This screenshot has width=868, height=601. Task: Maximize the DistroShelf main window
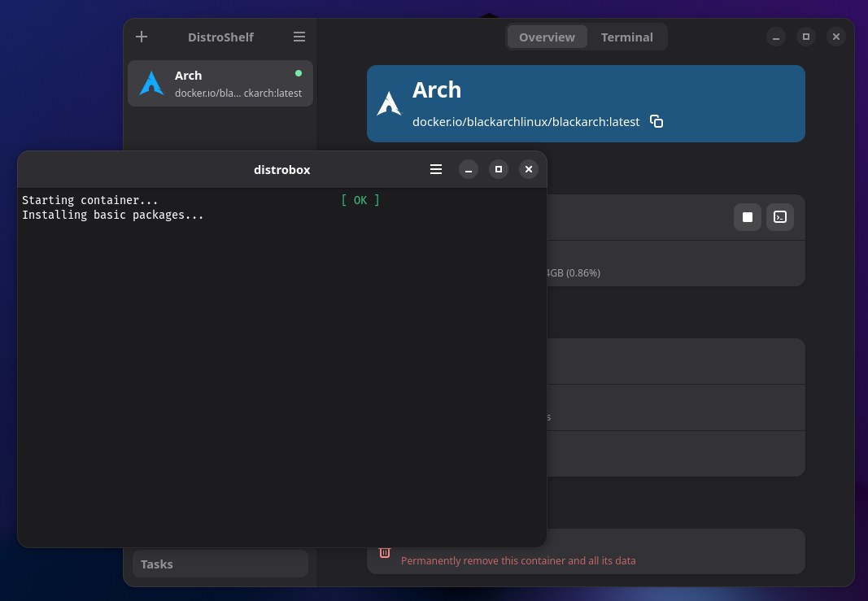pos(806,37)
